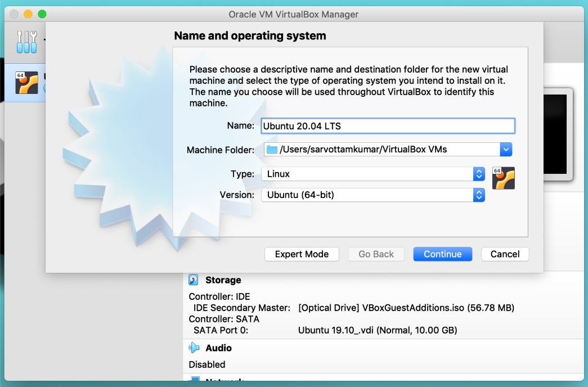Click the Oracle VM VirtualBox Manager title
The height and width of the screenshot is (387, 588).
click(294, 14)
